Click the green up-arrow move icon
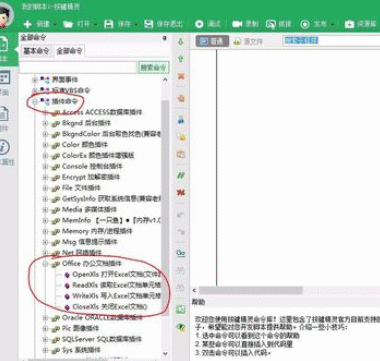Screen dimensions: 380x361 181,59
